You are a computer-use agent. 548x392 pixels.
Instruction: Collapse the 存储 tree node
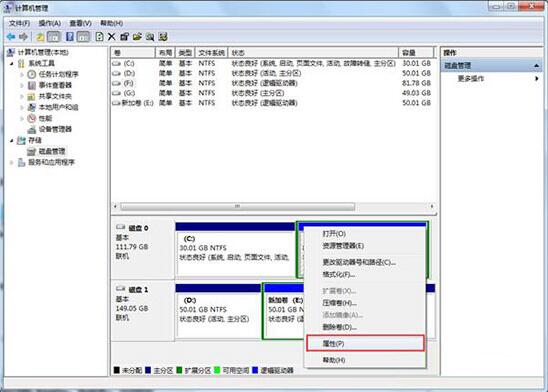(12, 140)
